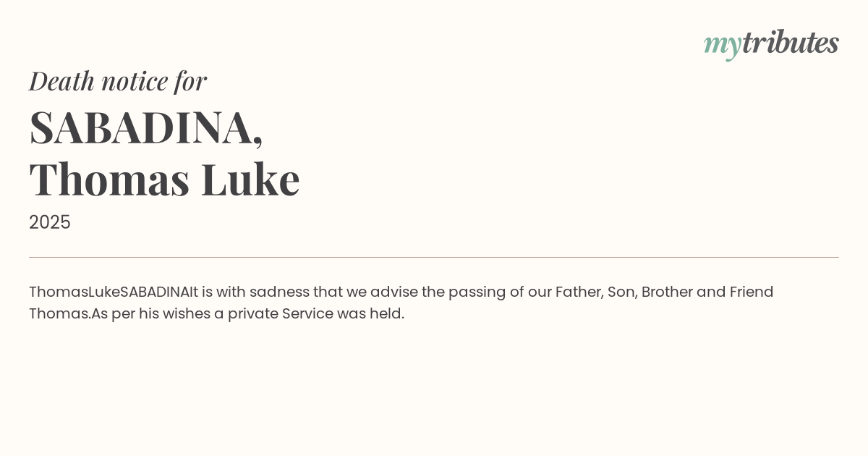Image resolution: width=868 pixels, height=456 pixels.
Task: Click the word "passing" in the notice
Action: pos(477,292)
